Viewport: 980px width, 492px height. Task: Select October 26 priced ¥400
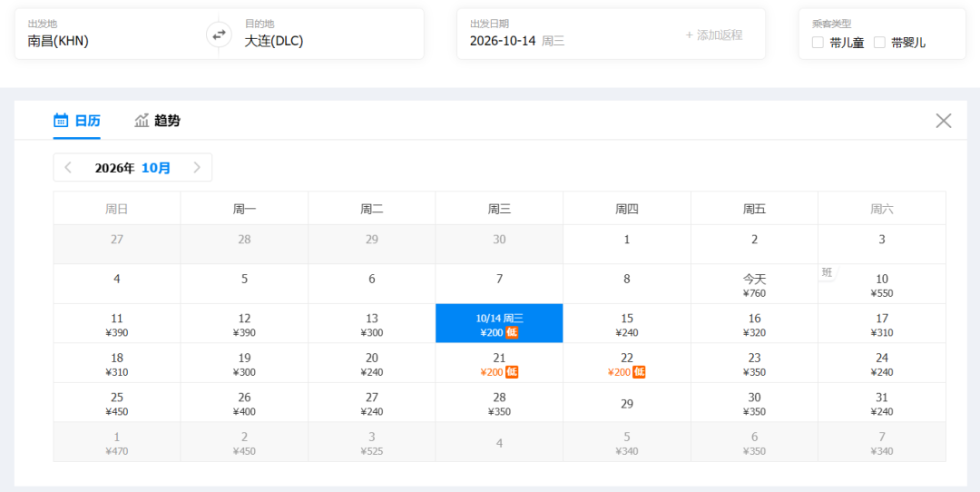point(244,403)
